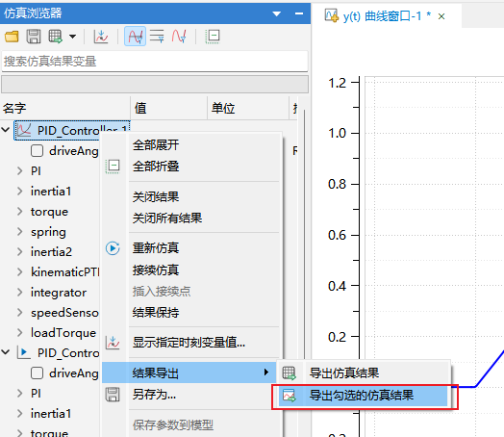The image size is (504, 437).
Task: Choose 导出勾选的仿真结果 in the submenu
Action: tap(364, 396)
